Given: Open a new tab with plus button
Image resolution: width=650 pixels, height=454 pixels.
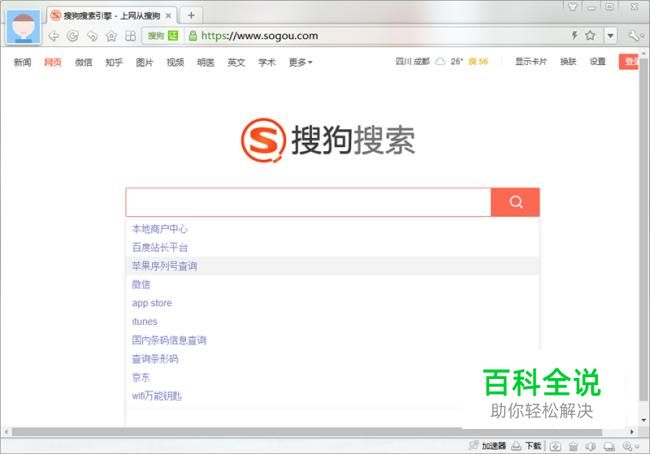Looking at the screenshot, I should 191,15.
